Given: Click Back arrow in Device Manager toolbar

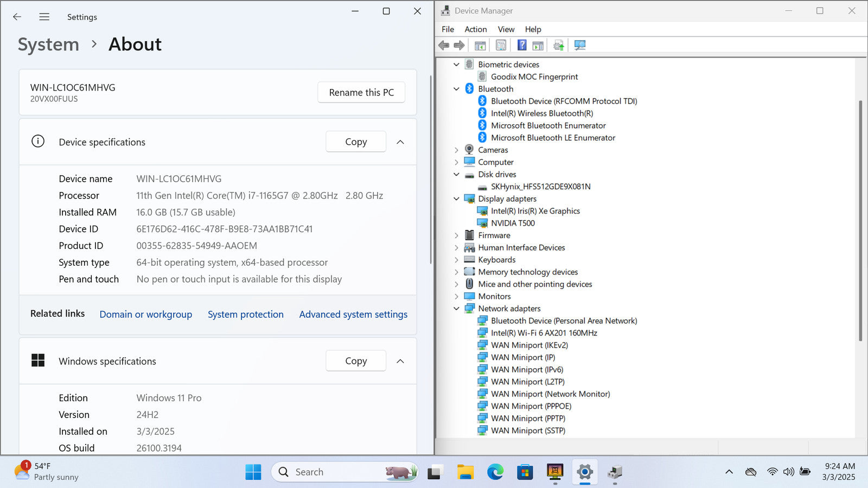Looking at the screenshot, I should (x=444, y=46).
